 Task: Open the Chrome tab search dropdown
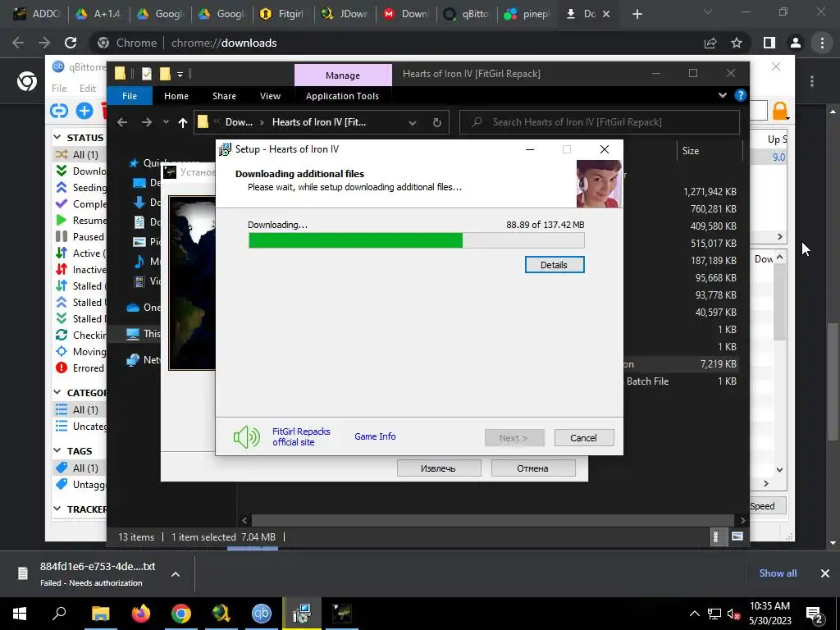coord(708,11)
